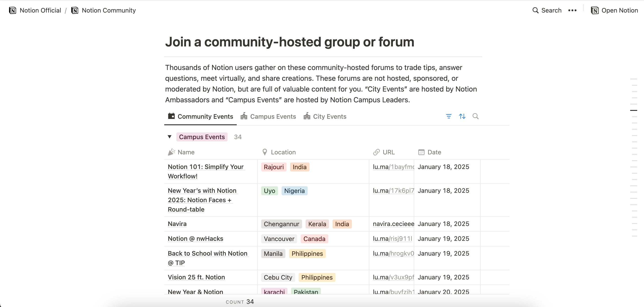Image resolution: width=644 pixels, height=307 pixels.
Task: Open the database sort icon
Action: (x=462, y=116)
